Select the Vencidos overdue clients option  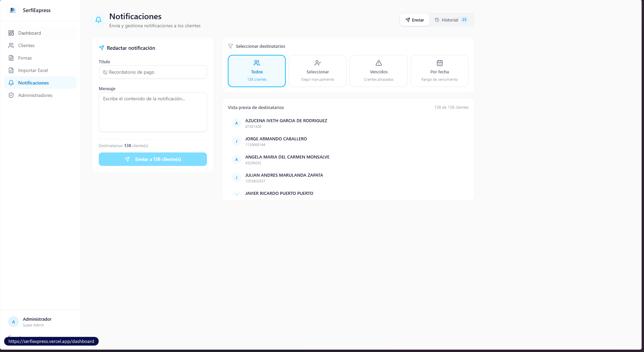(378, 71)
